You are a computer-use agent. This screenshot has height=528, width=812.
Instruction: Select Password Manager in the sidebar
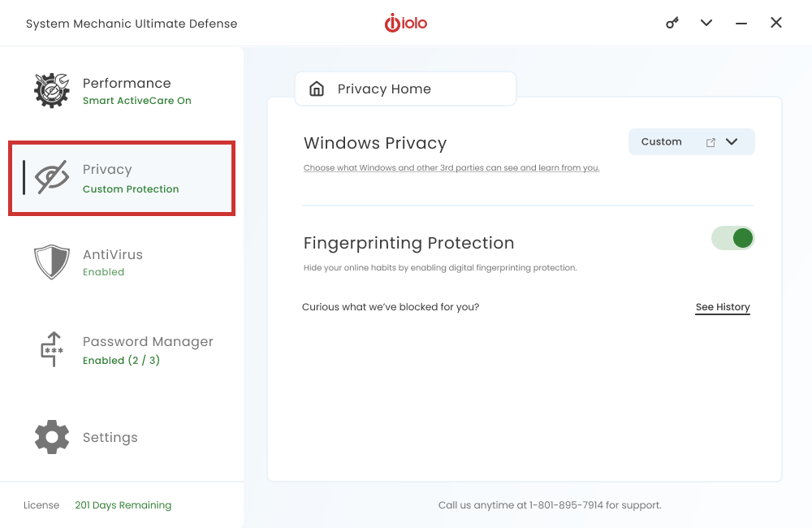(x=148, y=342)
